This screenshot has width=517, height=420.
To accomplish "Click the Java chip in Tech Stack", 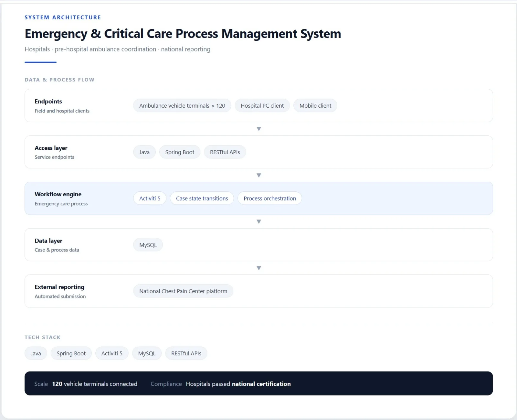I will coord(36,353).
